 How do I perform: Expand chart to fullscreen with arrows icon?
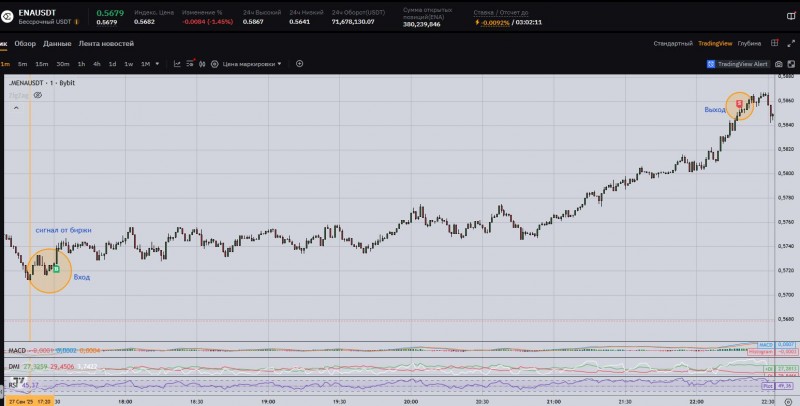click(x=789, y=43)
